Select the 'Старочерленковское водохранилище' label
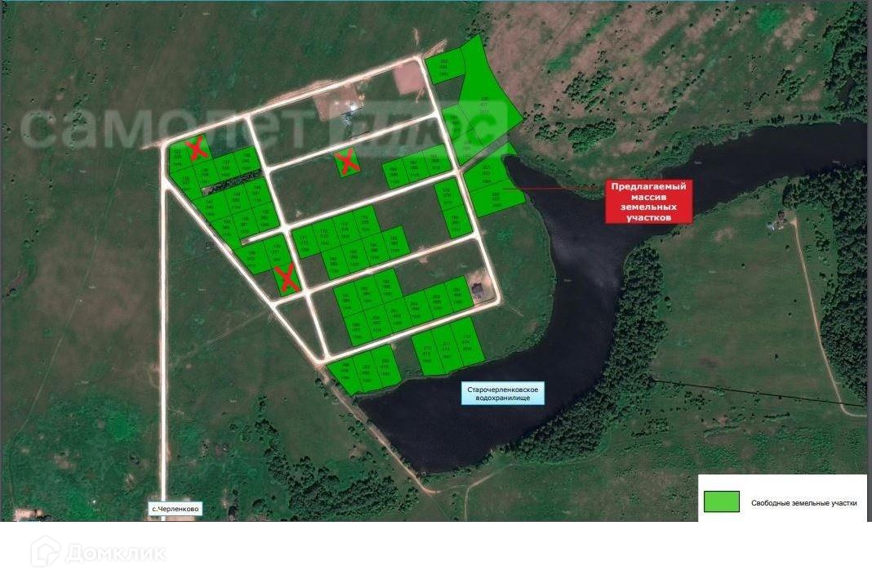This screenshot has height=588, width=872. pyautogui.click(x=502, y=394)
